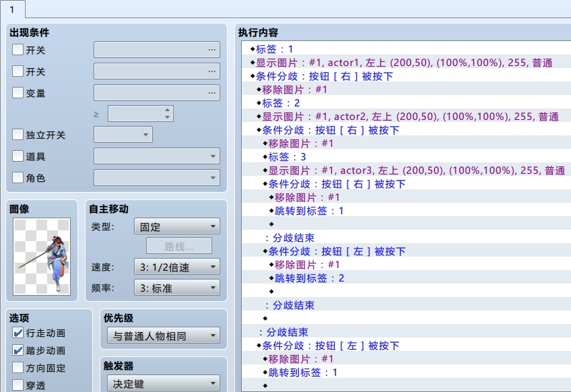Select the 显示图片 actor2 command line

407,117
